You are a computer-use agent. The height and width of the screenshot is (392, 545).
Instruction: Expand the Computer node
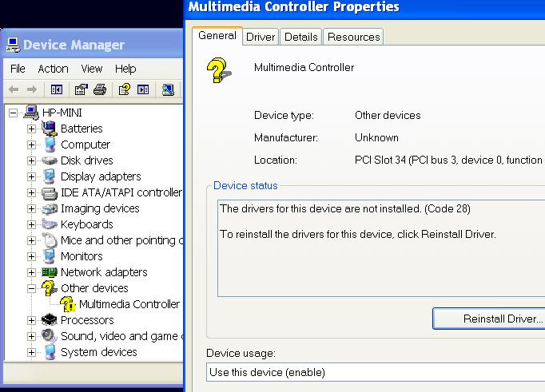31,145
